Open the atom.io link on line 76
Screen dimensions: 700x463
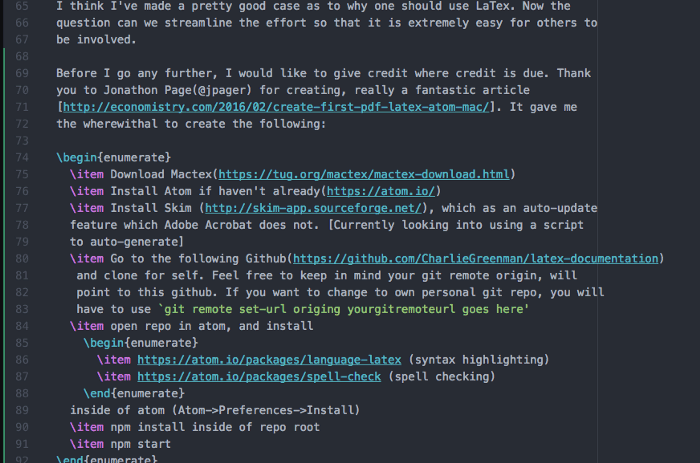pos(381,192)
